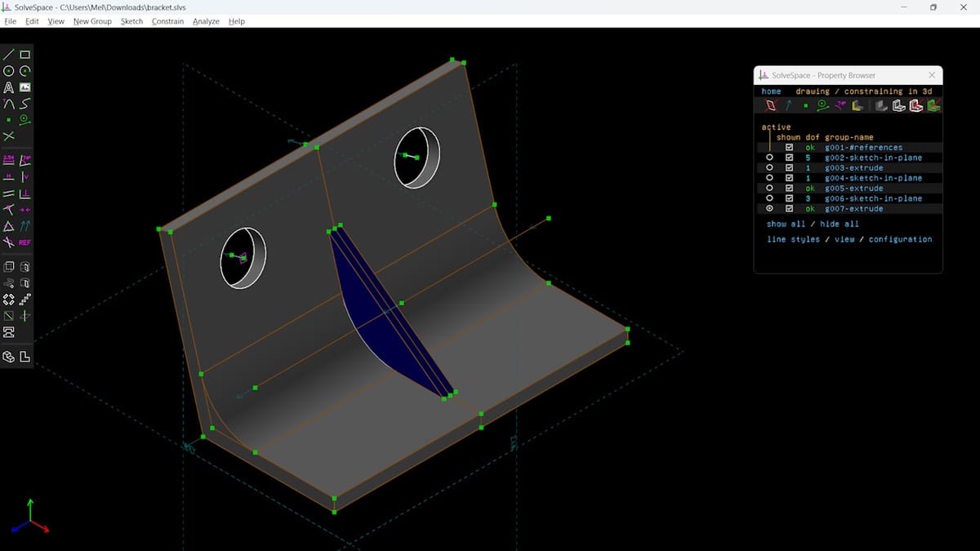Viewport: 980px width, 551px height.
Task: Select the bezier spline tool
Action: pyautogui.click(x=25, y=104)
